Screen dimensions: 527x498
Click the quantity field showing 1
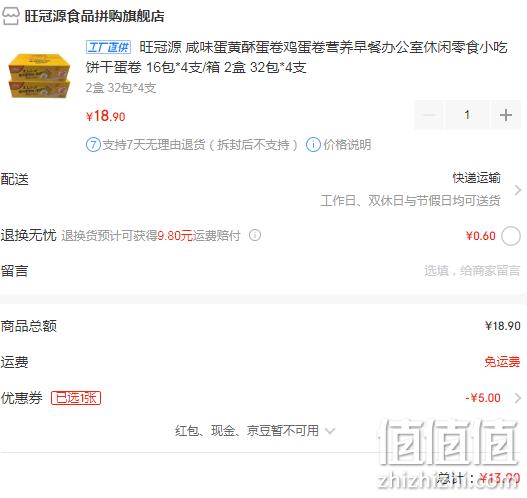coord(467,115)
